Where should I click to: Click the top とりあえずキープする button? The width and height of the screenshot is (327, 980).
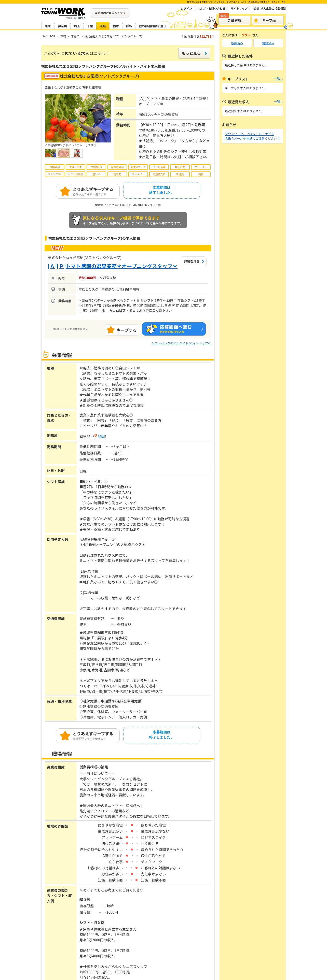coord(88,191)
